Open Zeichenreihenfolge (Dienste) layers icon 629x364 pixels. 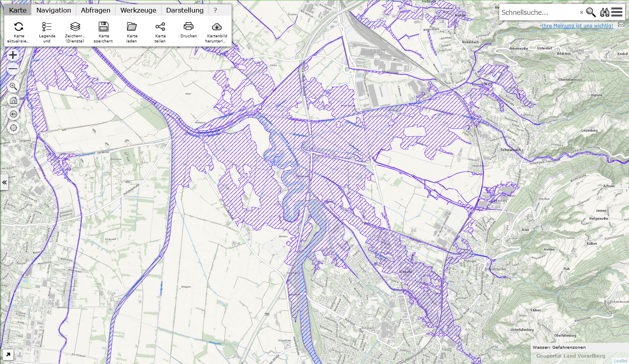point(75,27)
